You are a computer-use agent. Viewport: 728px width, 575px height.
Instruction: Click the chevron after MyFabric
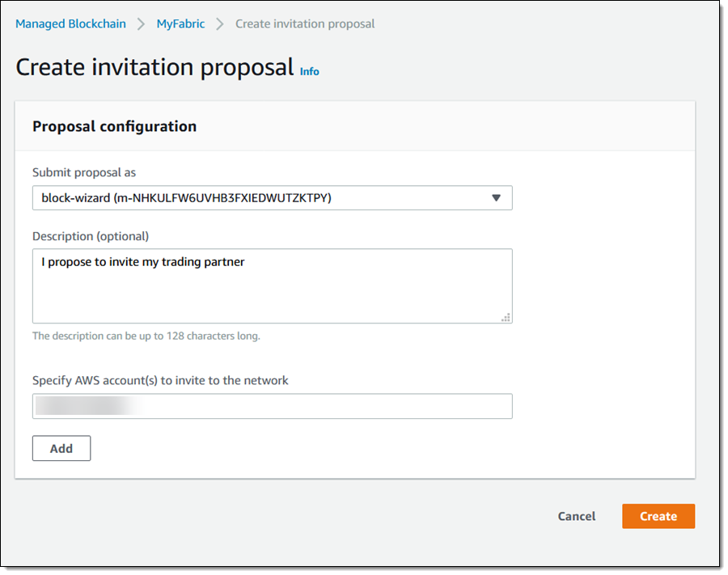(220, 24)
